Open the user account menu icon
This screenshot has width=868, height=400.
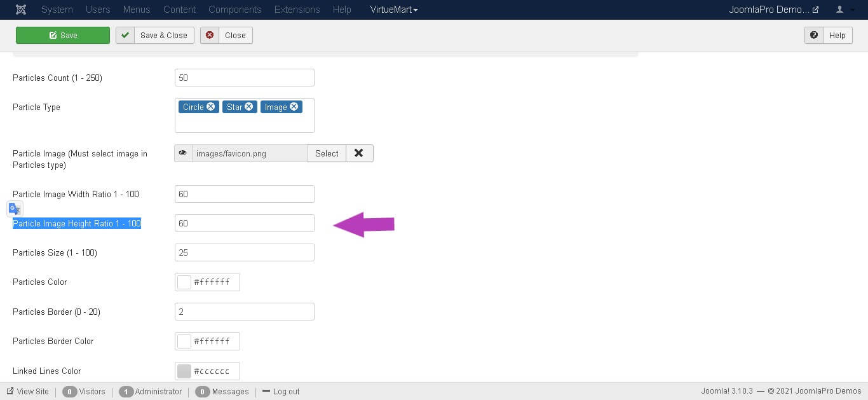click(844, 10)
